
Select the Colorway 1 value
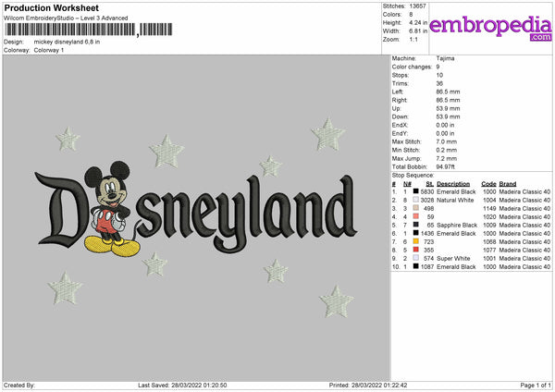49,50
